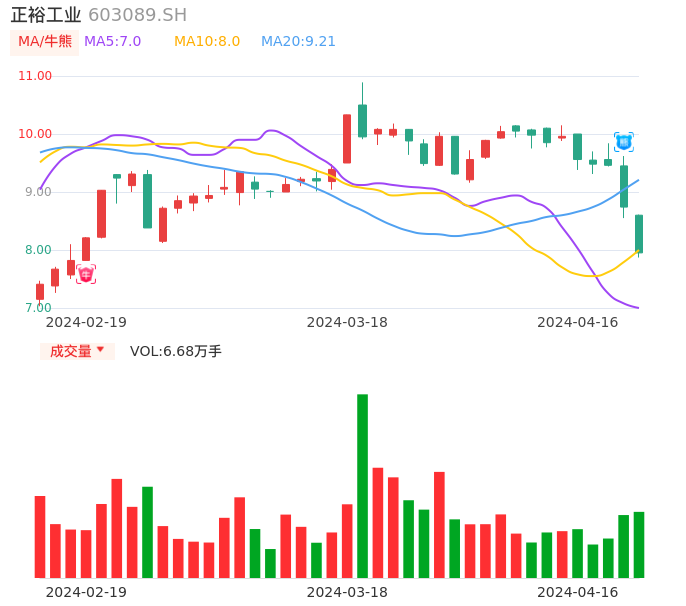Click the 7.00 price axis label
Viewport: 686px width, 606px height.
[38, 308]
